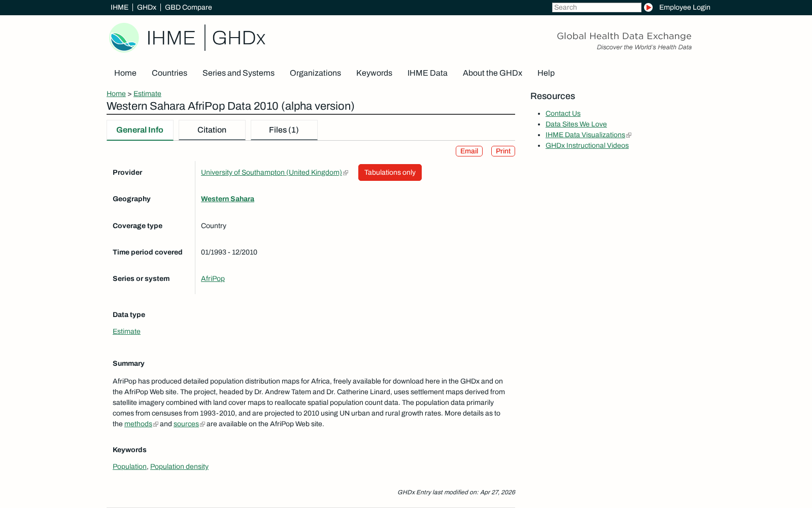Select the General Info tab
This screenshot has width=812, height=508.
(x=140, y=130)
